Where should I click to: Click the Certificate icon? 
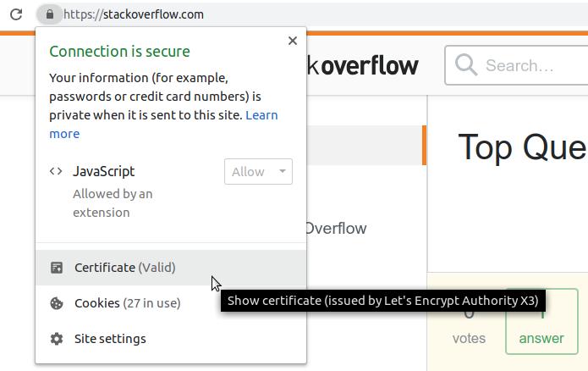point(57,268)
